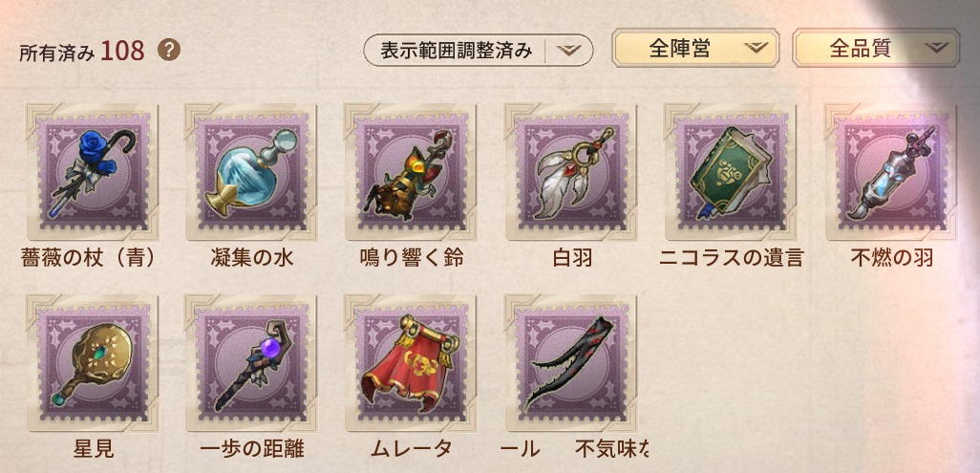Click the ニコラスの遺言 name label
Screen dimensions: 980x473
coord(731,257)
